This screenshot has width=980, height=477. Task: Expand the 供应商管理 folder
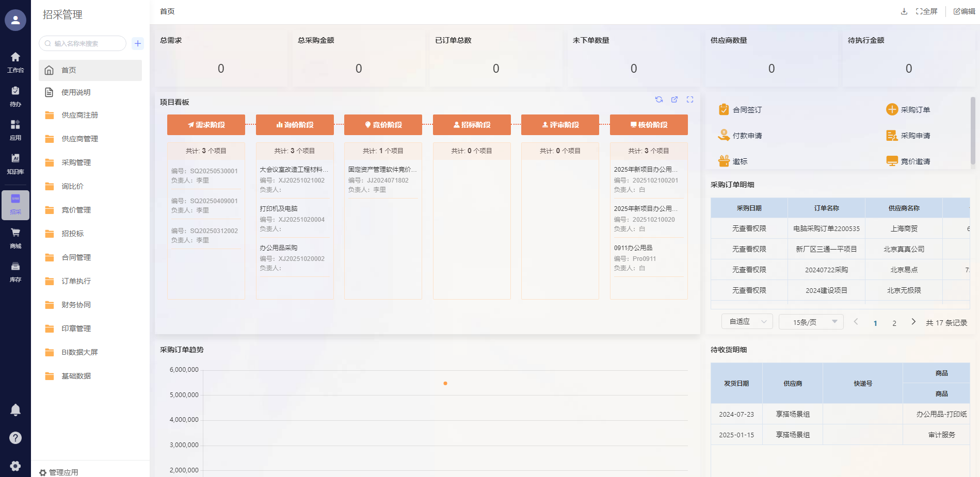pos(79,139)
